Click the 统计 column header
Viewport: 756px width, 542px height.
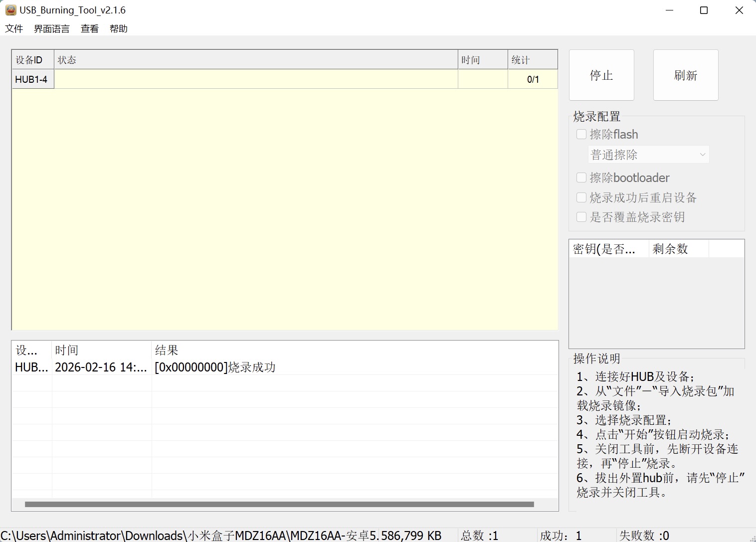(x=532, y=60)
